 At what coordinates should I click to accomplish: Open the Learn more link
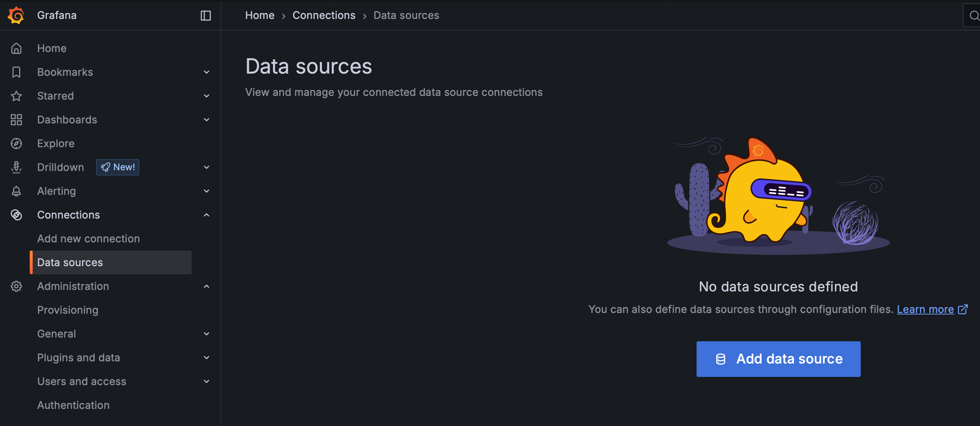[925, 309]
